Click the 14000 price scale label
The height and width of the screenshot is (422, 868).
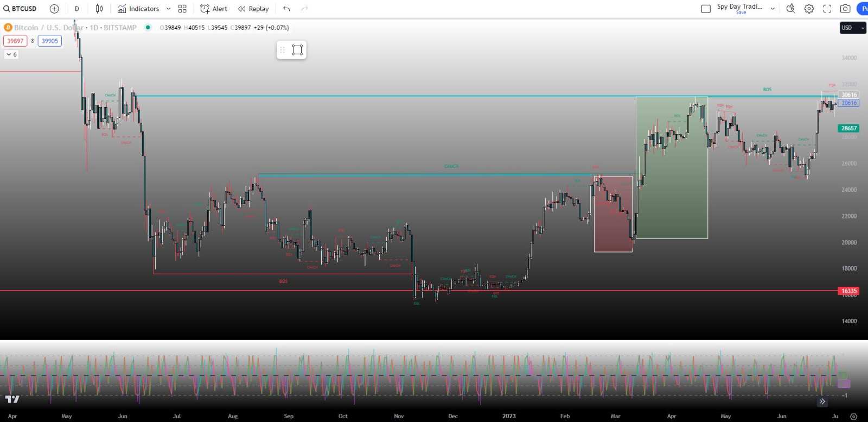tap(849, 321)
